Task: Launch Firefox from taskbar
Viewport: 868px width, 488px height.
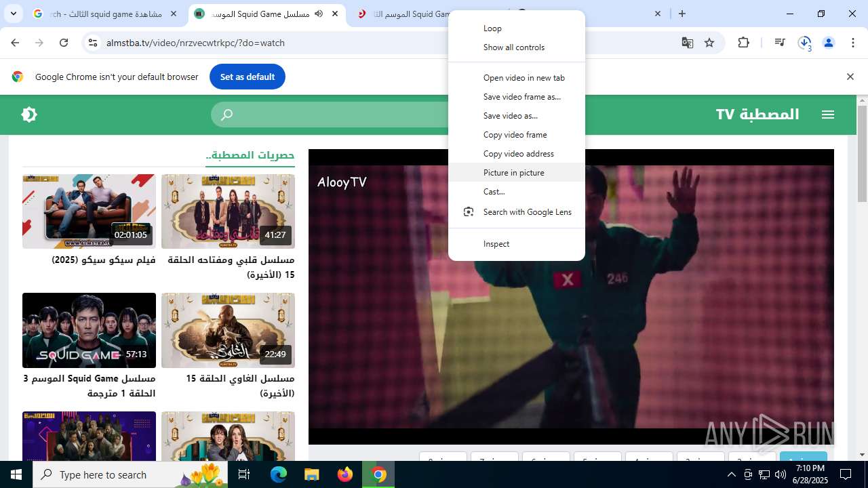Action: pyautogui.click(x=345, y=474)
